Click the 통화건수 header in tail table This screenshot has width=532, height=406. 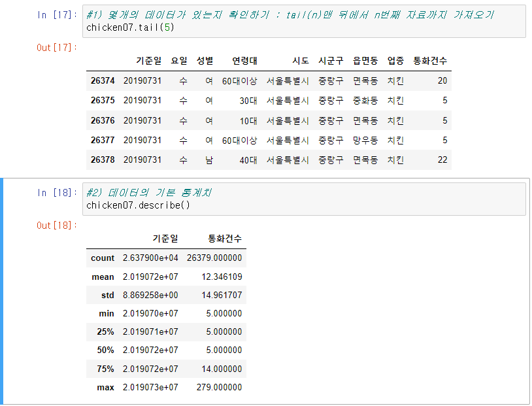point(430,61)
